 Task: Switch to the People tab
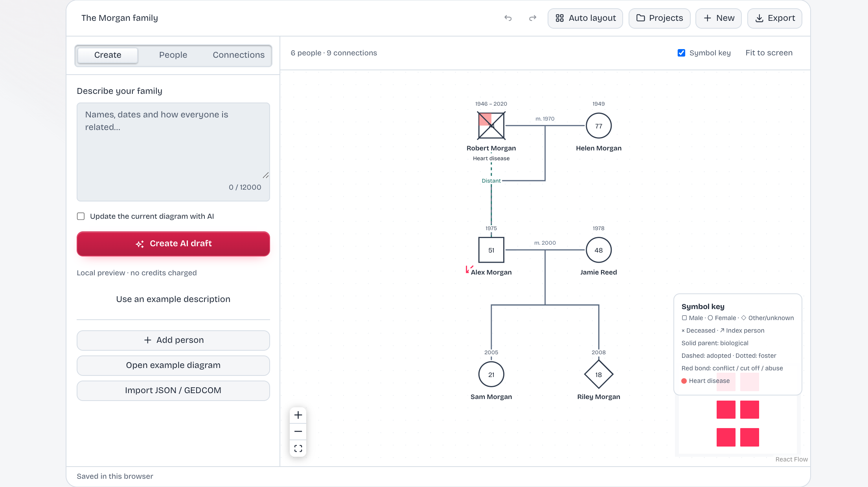pos(173,55)
